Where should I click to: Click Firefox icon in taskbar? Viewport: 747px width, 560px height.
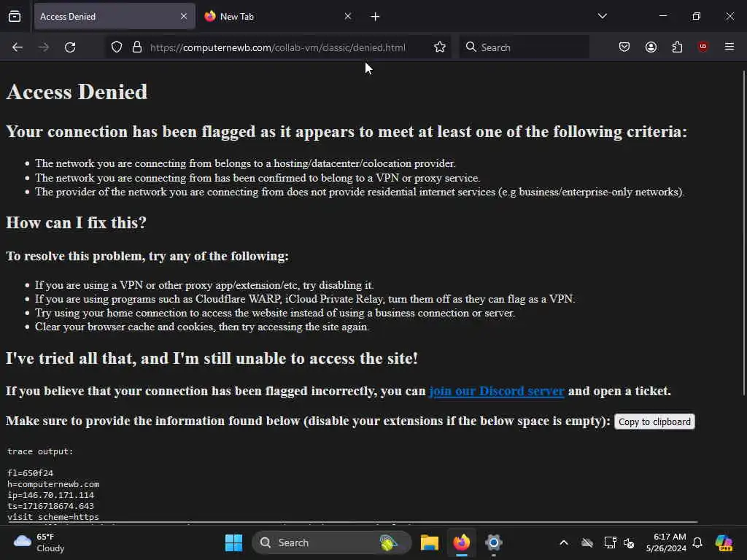click(x=461, y=542)
